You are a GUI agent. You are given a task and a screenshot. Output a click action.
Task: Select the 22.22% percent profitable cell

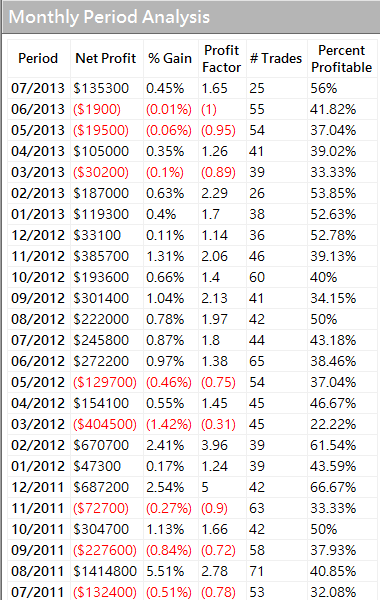point(333,424)
